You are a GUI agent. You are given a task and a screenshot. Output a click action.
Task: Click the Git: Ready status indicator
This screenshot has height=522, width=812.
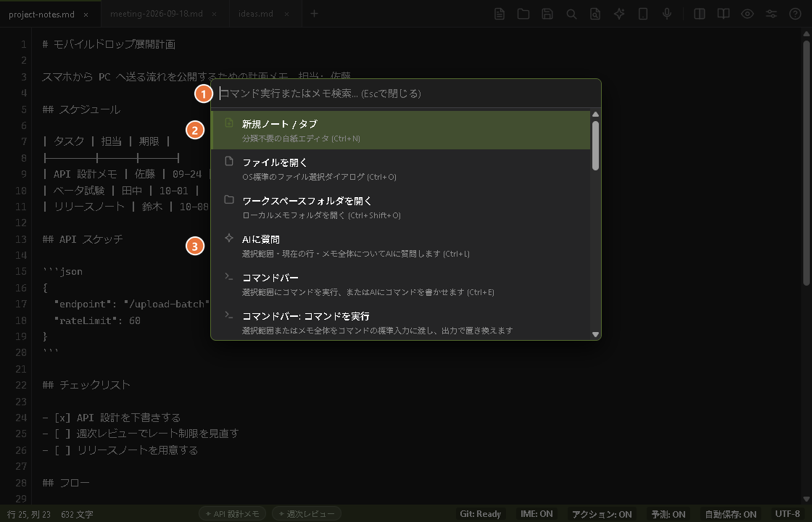click(480, 514)
